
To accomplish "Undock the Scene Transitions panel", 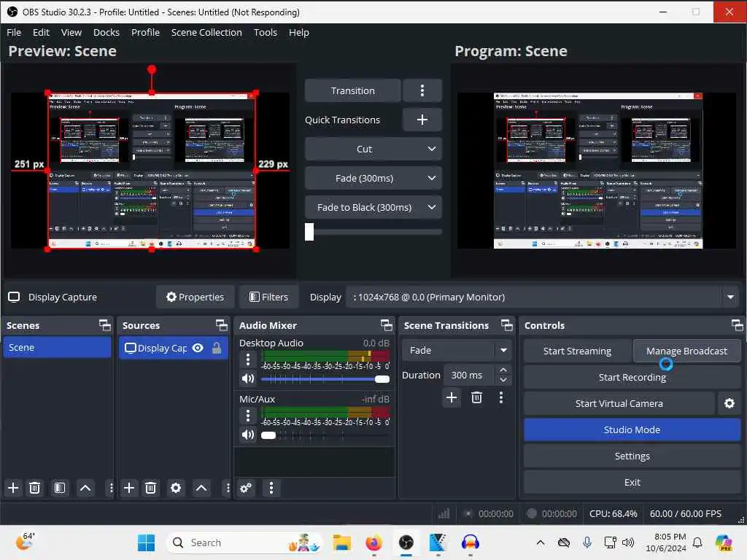I will [506, 325].
